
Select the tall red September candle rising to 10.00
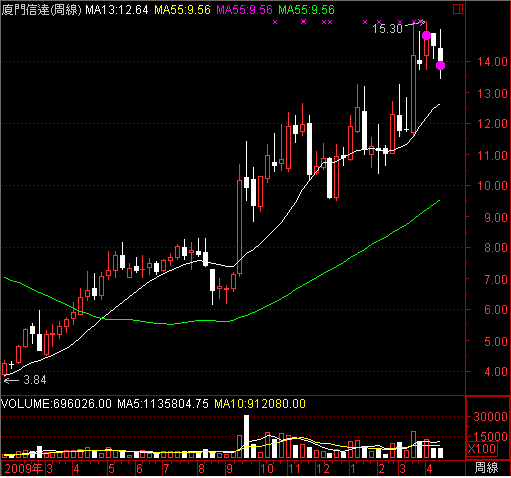(239, 227)
